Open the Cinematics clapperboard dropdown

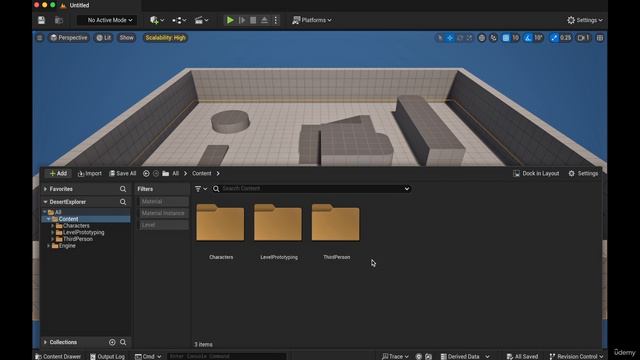[x=202, y=20]
